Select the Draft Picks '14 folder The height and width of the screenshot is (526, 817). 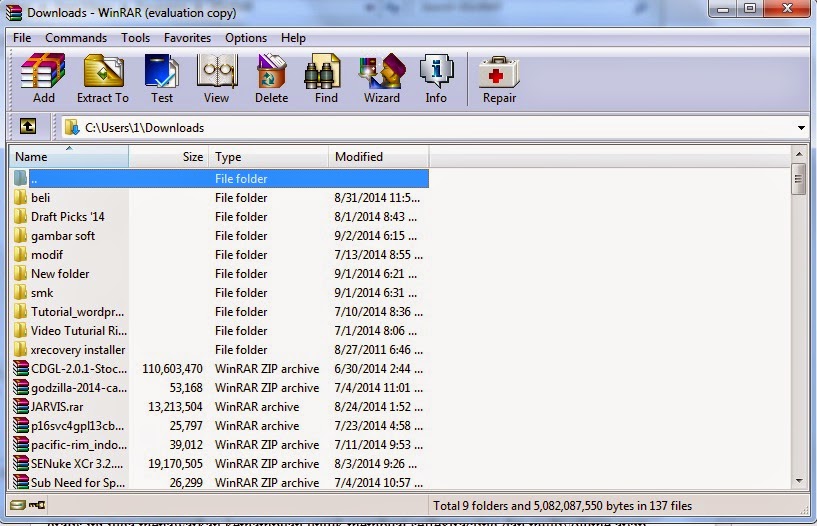point(68,217)
